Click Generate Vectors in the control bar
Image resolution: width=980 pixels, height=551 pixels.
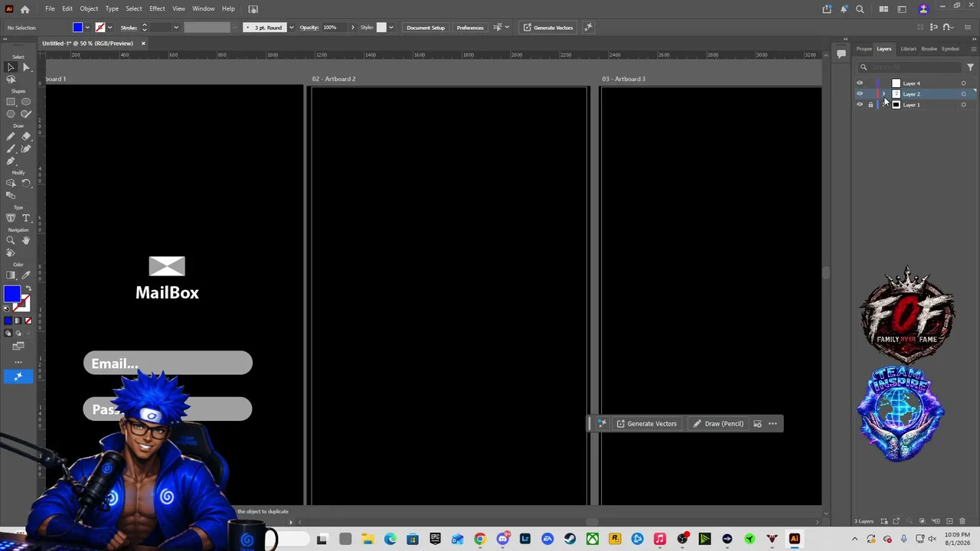(548, 28)
